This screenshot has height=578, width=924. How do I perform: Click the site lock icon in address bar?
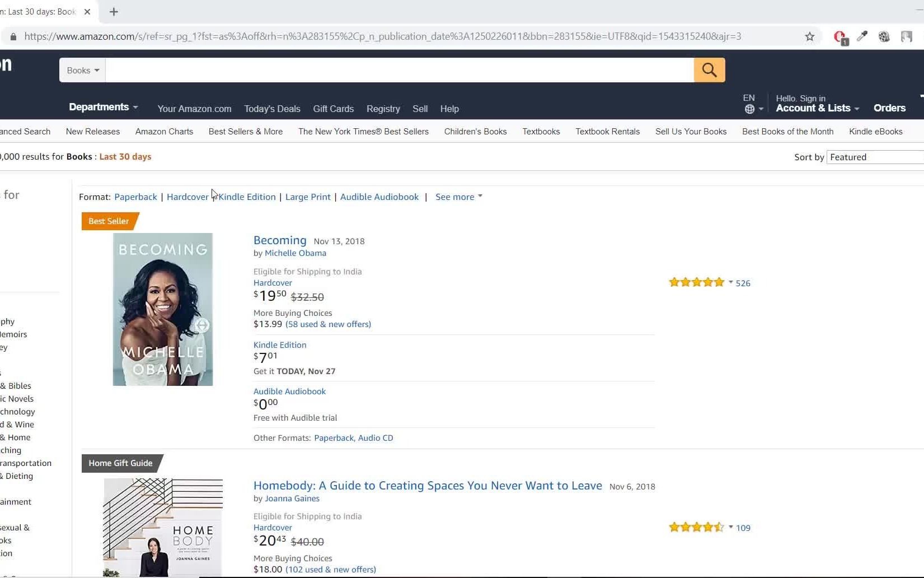click(x=13, y=36)
